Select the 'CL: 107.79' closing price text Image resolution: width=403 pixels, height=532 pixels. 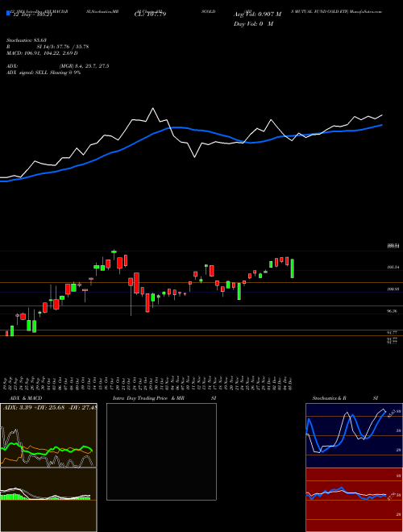coord(151,15)
